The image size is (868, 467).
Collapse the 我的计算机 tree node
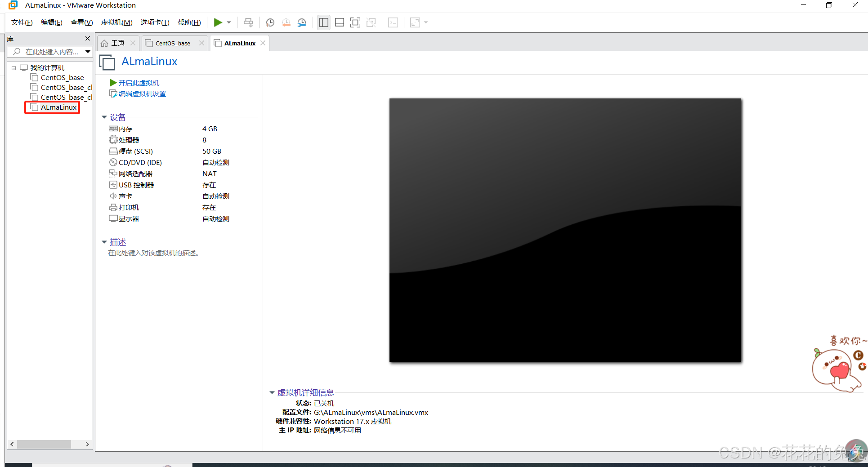tap(13, 68)
